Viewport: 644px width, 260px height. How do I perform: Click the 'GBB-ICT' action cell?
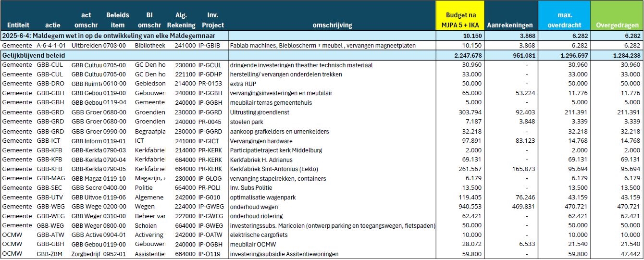(x=49, y=141)
